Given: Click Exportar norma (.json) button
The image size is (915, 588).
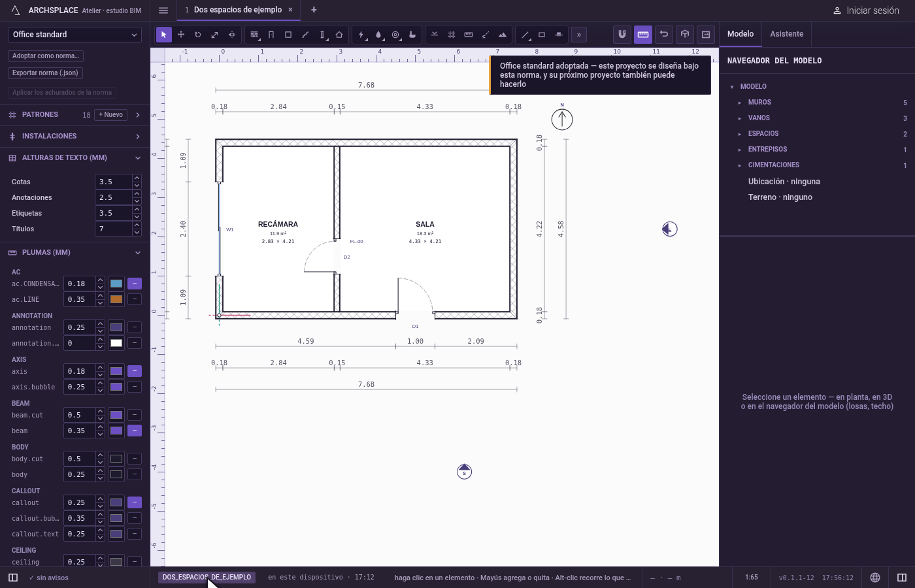Looking at the screenshot, I should [x=45, y=73].
